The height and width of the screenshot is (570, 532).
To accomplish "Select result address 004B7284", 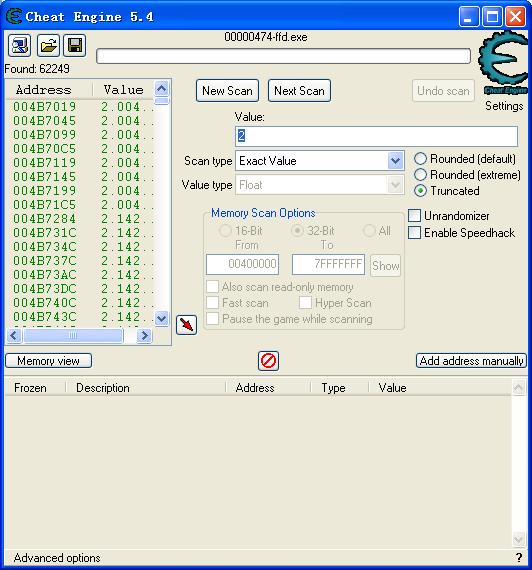I will coord(44,218).
